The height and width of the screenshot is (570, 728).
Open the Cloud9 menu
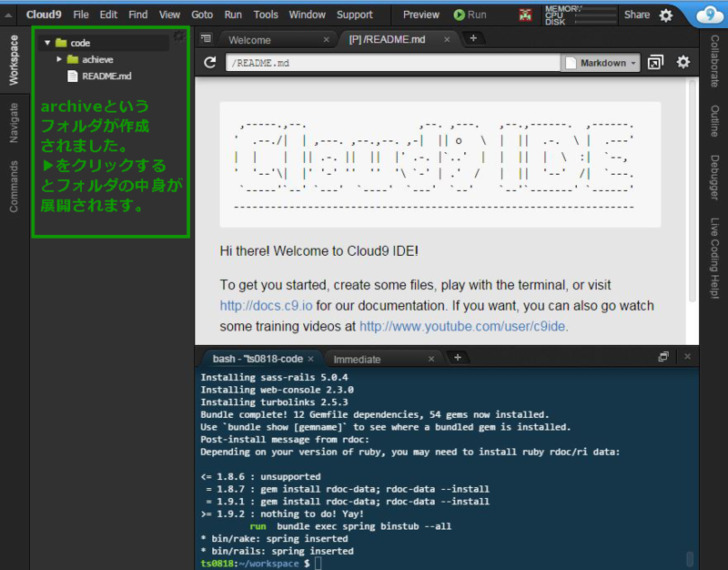tap(44, 15)
